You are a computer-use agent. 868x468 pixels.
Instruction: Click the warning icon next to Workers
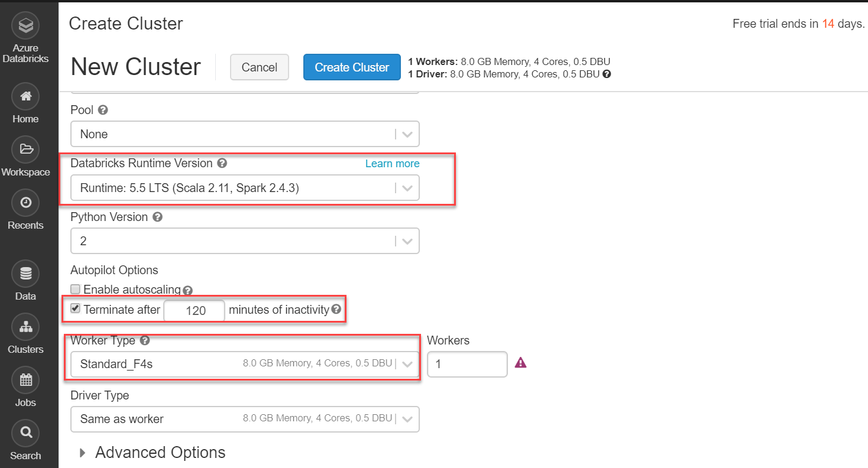click(520, 362)
